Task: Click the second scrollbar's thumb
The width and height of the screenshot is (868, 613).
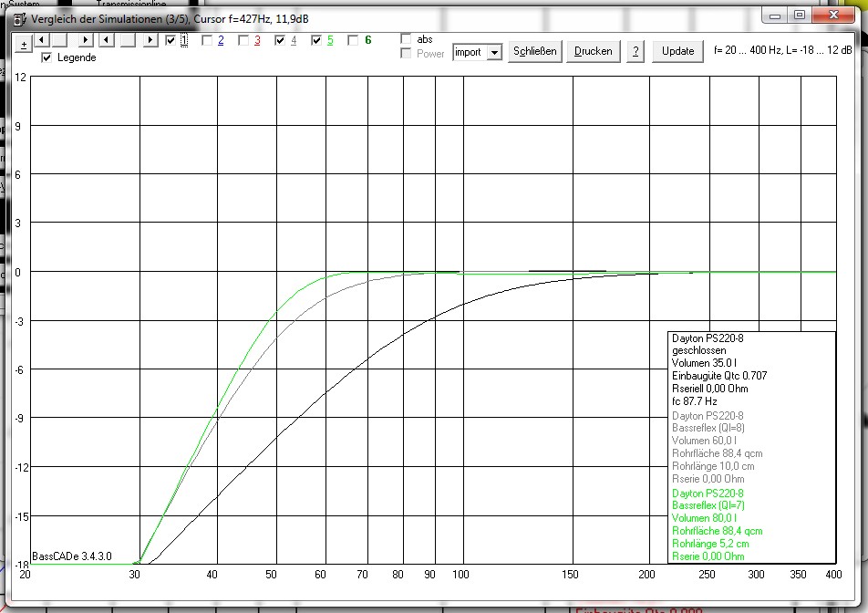Action: point(129,40)
